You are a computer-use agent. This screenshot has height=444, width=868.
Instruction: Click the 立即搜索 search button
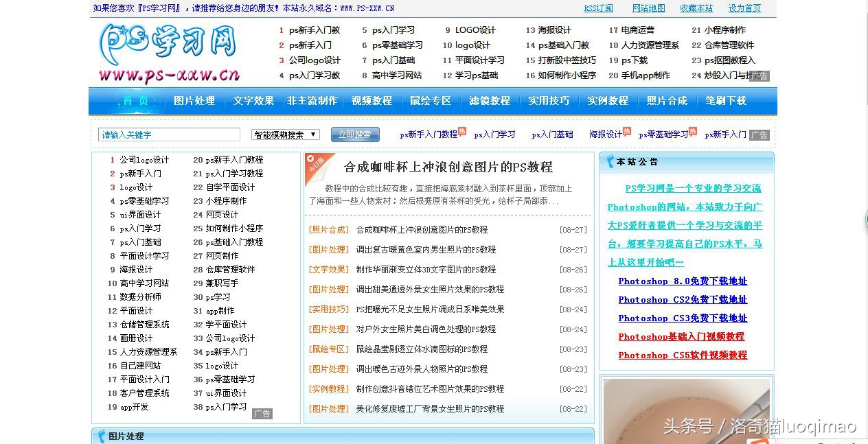coord(354,134)
